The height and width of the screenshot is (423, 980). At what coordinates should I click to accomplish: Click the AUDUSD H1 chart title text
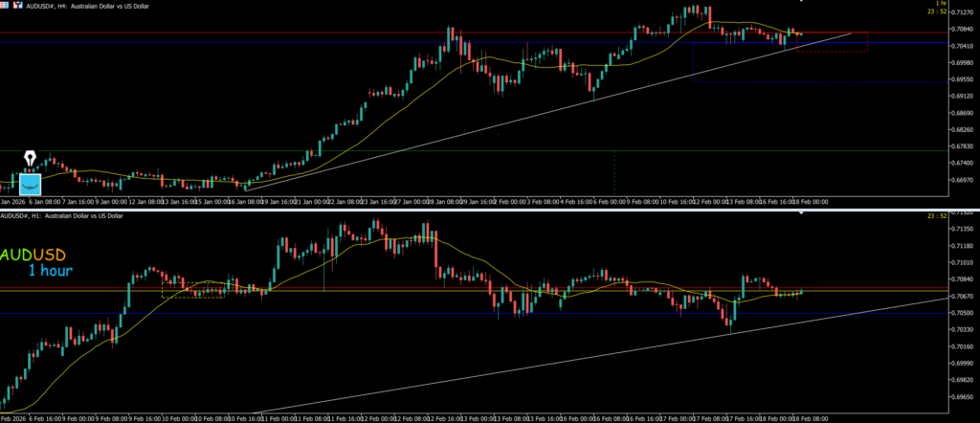(62, 216)
